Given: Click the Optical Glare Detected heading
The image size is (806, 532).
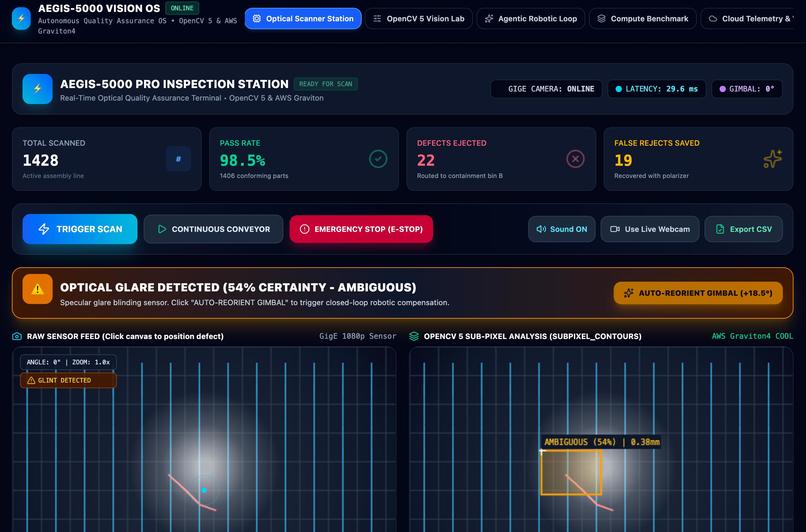Looking at the screenshot, I should pos(238,287).
